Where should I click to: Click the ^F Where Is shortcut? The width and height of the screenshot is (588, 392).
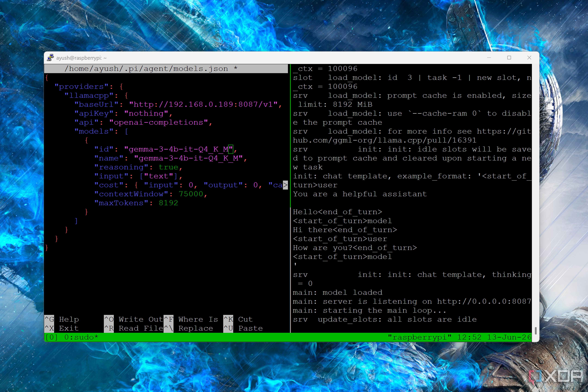coord(191,319)
